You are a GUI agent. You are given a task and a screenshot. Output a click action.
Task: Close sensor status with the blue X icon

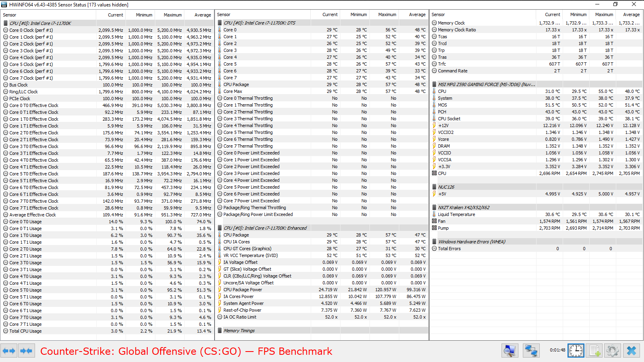pyautogui.click(x=631, y=351)
